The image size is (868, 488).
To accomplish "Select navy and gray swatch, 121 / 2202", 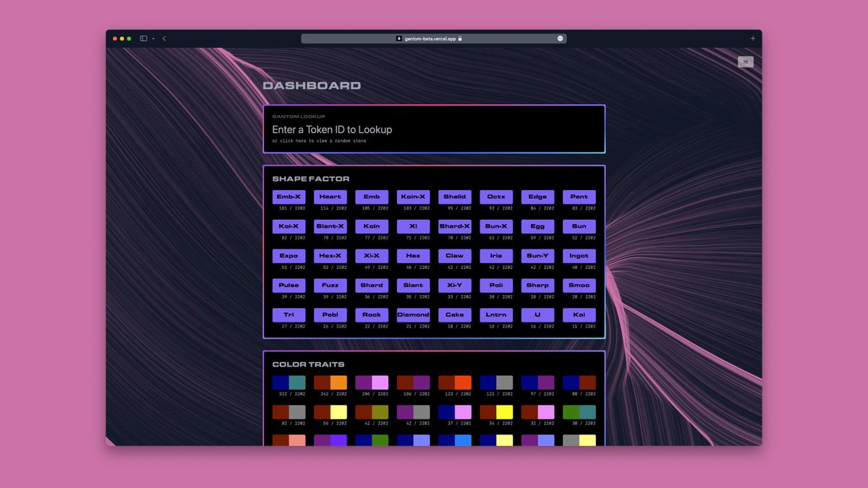I will 496,382.
